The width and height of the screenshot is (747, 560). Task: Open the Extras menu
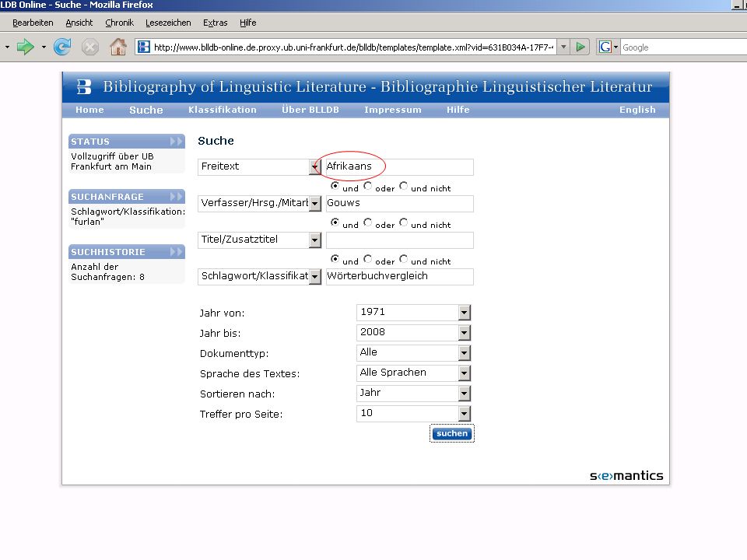(216, 23)
